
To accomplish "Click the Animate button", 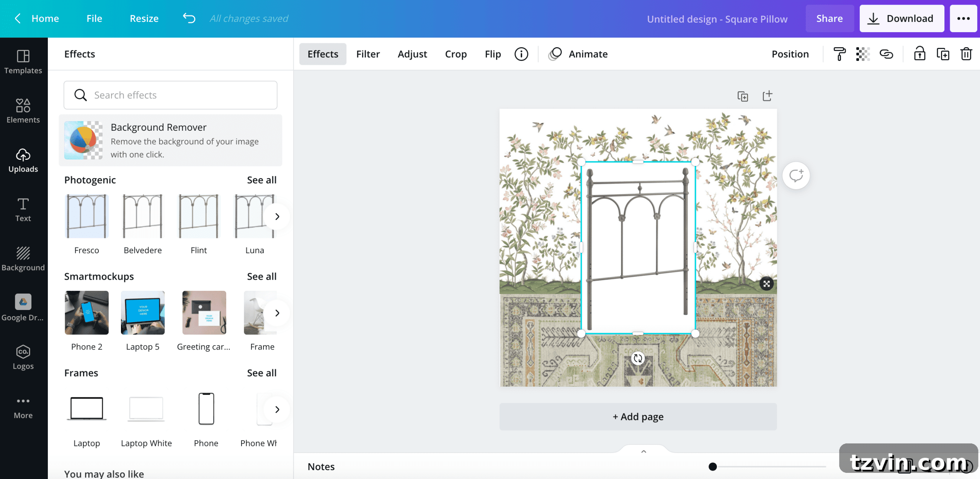I will [x=578, y=54].
